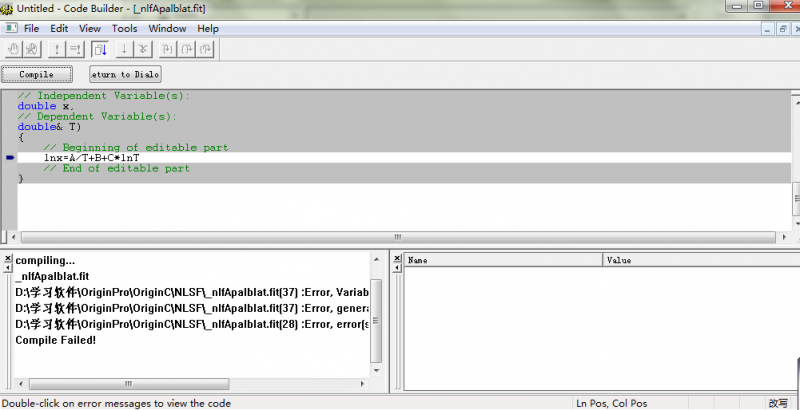Open the Tools menu
Screen dimensions: 800x410
124,29
